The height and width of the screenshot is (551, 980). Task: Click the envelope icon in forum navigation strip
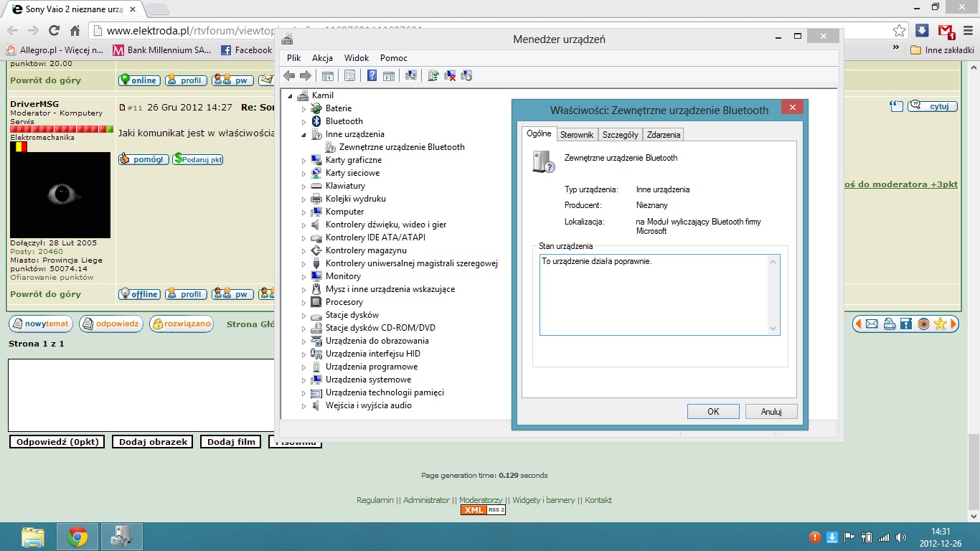(872, 324)
